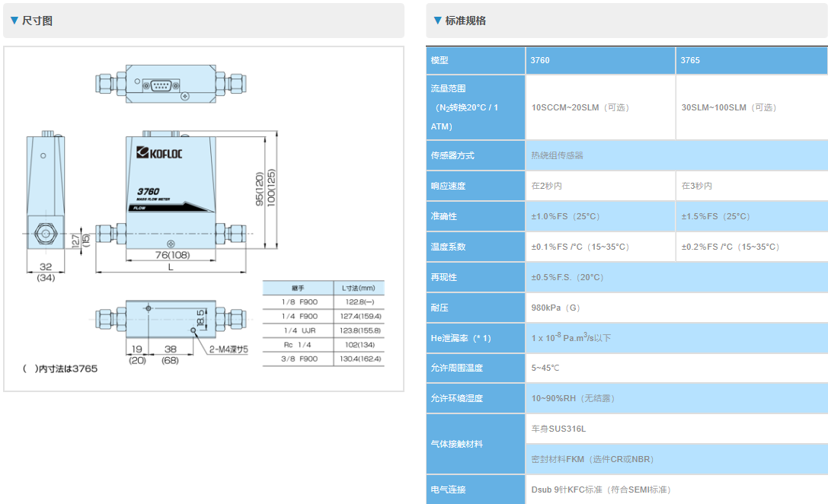Click the 76(108) width dimension label

[x=172, y=255]
